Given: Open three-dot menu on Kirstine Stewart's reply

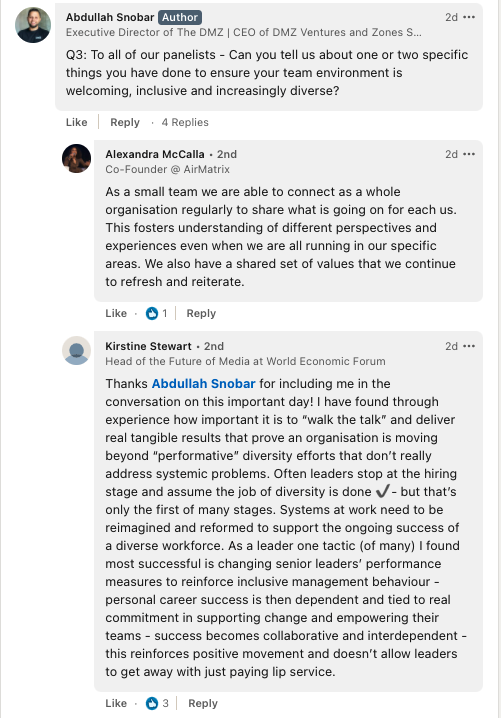Looking at the screenshot, I should [469, 346].
